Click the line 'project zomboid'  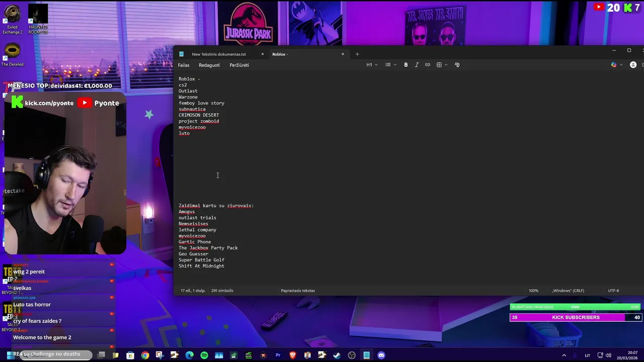tap(199, 121)
